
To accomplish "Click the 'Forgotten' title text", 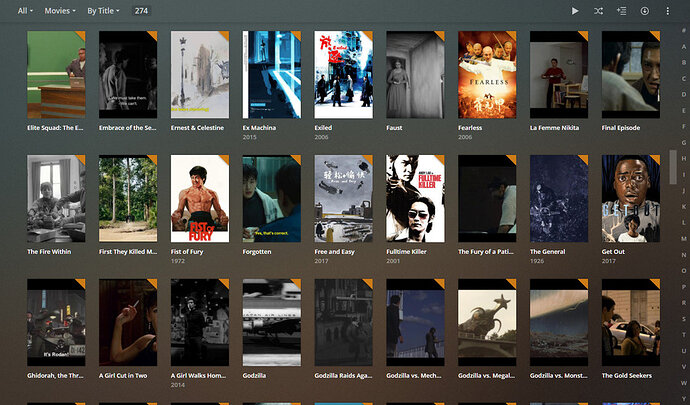I will 257,251.
